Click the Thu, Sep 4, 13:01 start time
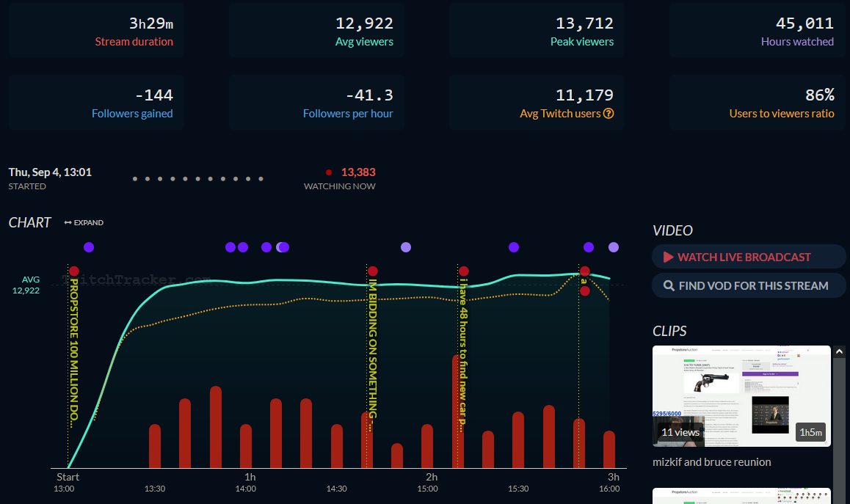The image size is (850, 504). (x=50, y=172)
